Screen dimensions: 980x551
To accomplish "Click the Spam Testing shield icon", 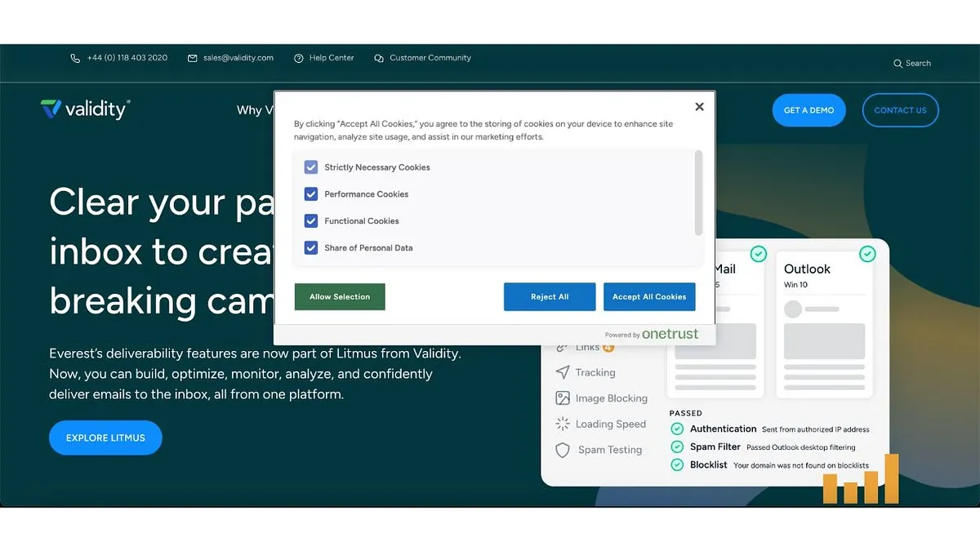I will pos(563,450).
